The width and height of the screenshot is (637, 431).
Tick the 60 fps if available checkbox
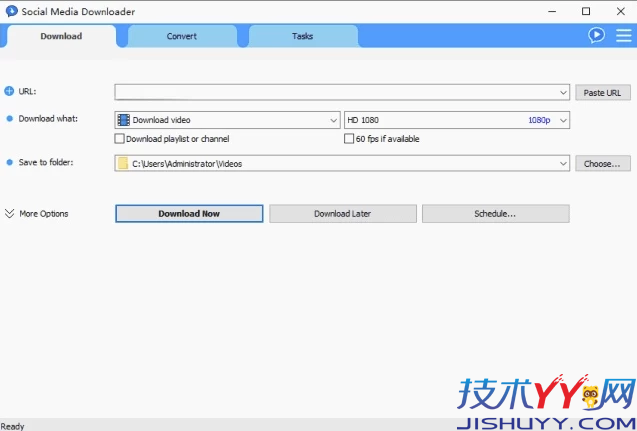[349, 139]
